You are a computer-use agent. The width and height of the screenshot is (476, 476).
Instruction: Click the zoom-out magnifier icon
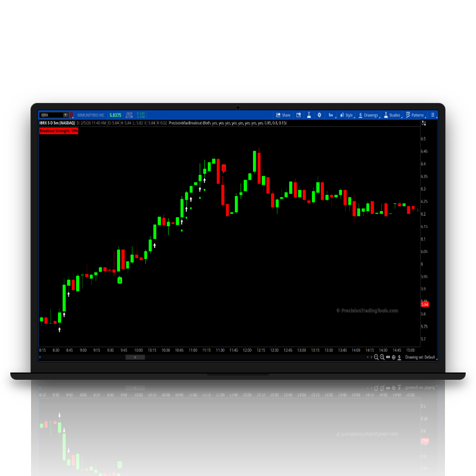click(377, 357)
